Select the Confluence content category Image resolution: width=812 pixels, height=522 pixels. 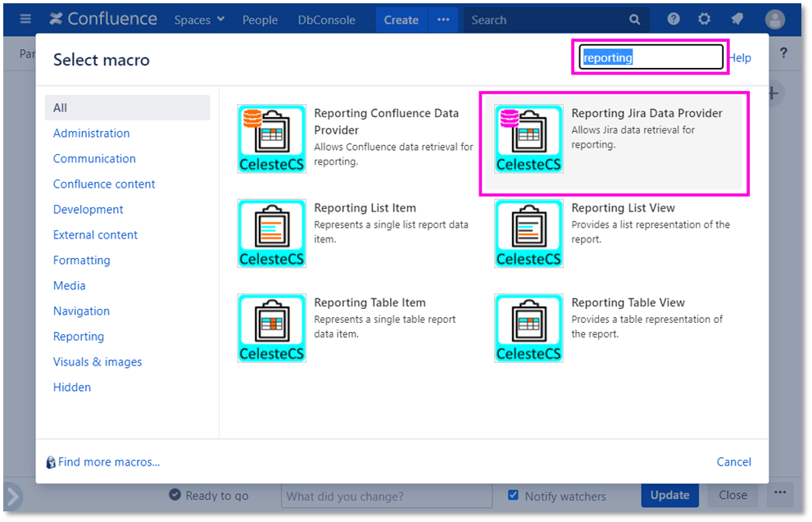pos(104,184)
